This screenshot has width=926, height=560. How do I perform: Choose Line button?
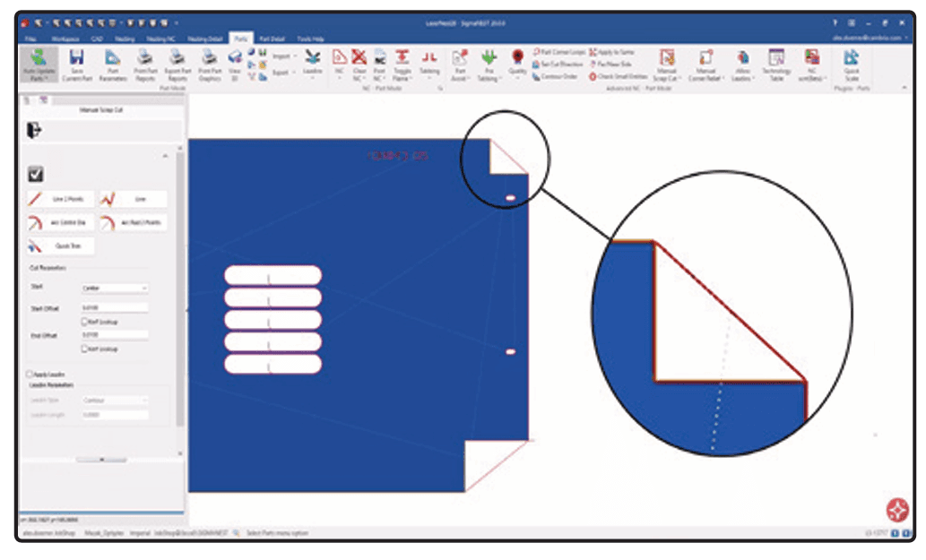[133, 199]
